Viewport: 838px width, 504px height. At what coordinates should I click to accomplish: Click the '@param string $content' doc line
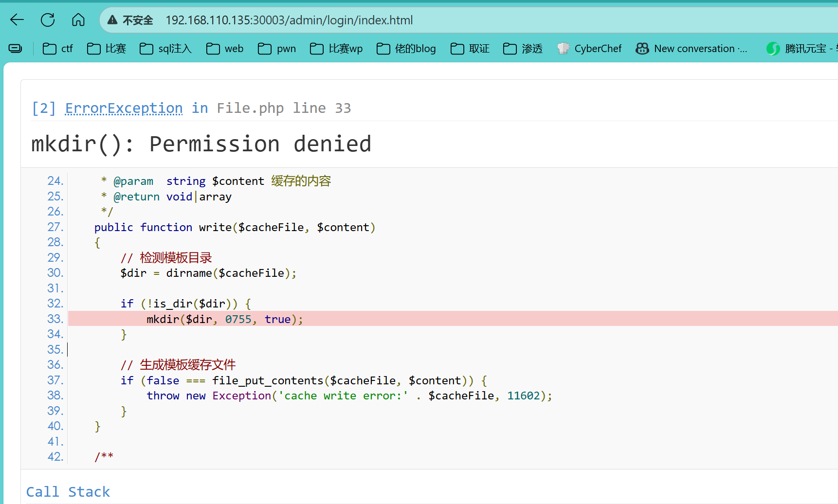click(216, 181)
